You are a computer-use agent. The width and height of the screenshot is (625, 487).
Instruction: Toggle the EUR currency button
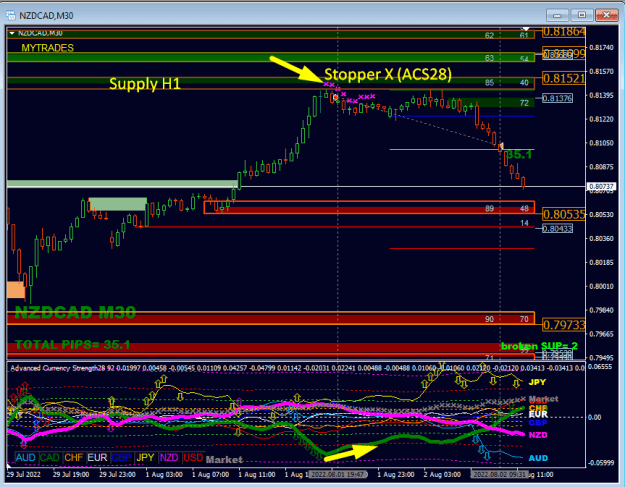[x=97, y=458]
